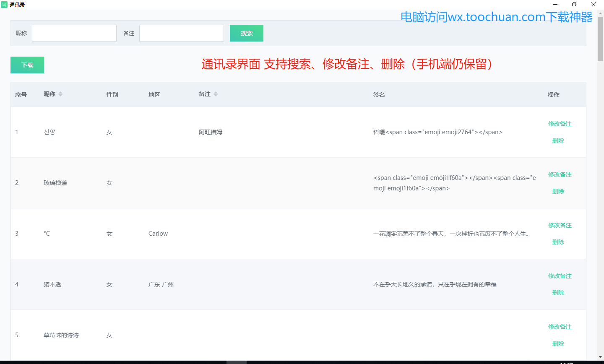
Task: Remove 玻璃栈道 contact with 删除
Action: (x=558, y=191)
